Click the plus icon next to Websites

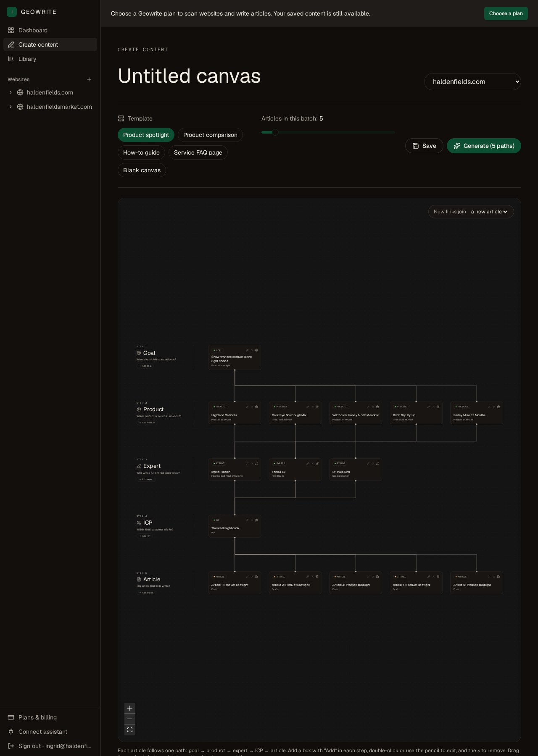tap(89, 79)
